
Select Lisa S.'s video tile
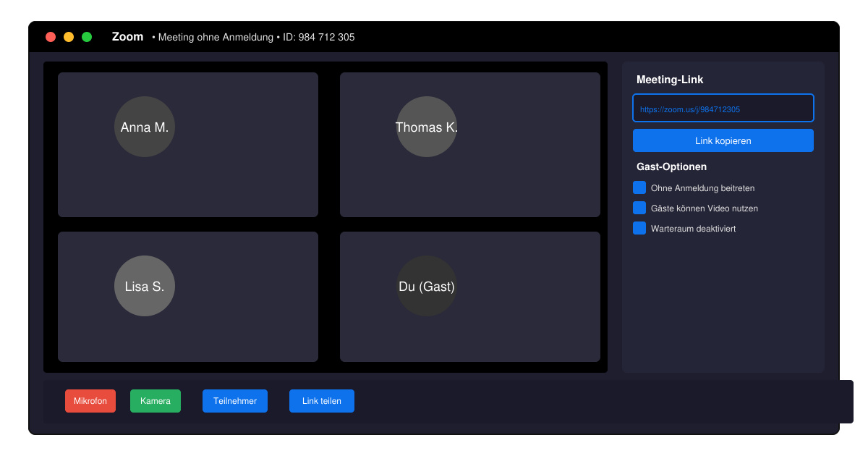pyautogui.click(x=188, y=297)
